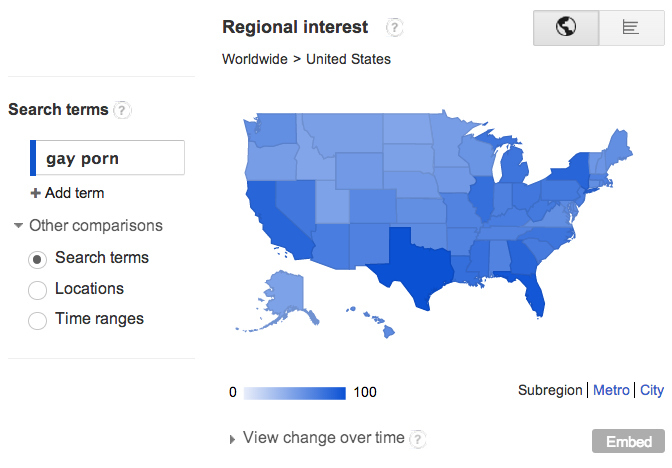Select the Locations radio button

tap(37, 290)
